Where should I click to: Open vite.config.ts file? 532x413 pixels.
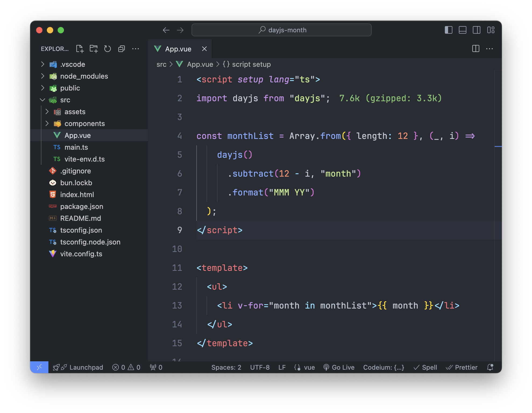[x=89, y=254]
